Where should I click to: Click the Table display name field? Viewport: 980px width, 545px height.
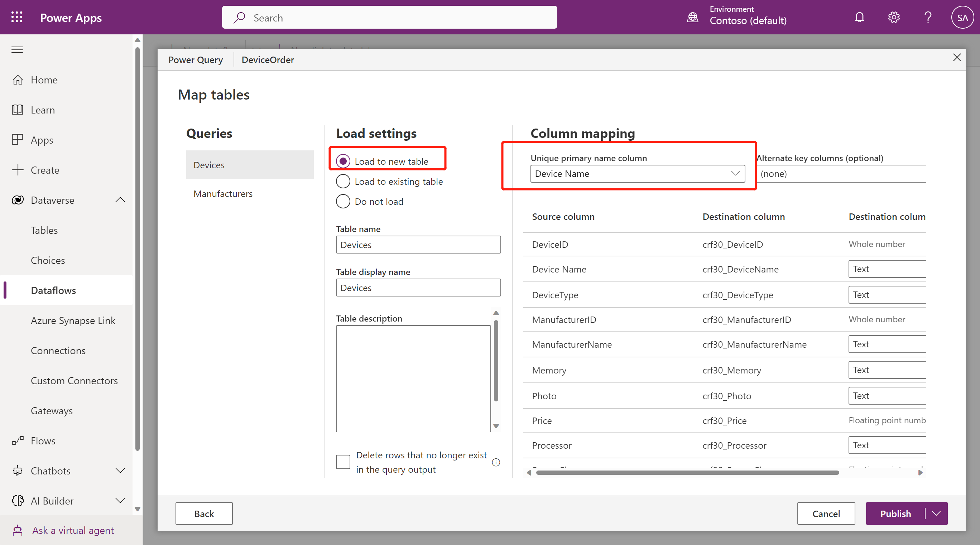[418, 288]
